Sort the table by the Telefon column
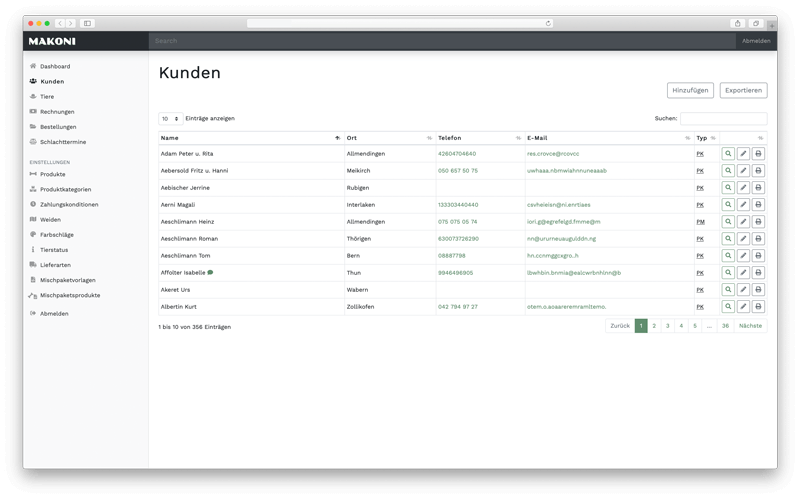This screenshot has height=499, width=800. [518, 138]
